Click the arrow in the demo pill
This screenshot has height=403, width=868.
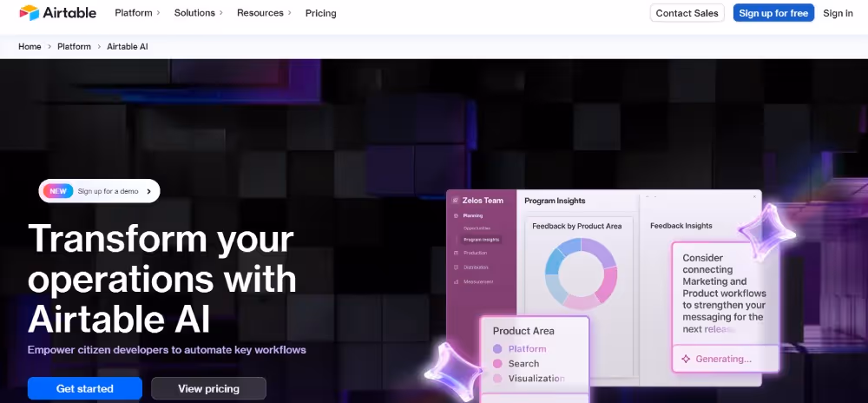click(148, 192)
